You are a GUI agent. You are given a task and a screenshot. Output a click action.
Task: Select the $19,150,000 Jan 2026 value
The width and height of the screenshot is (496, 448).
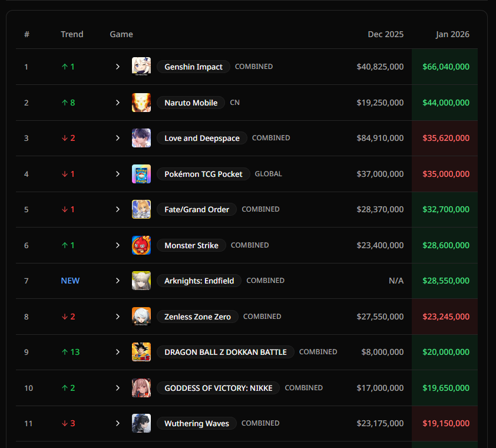pyautogui.click(x=446, y=423)
